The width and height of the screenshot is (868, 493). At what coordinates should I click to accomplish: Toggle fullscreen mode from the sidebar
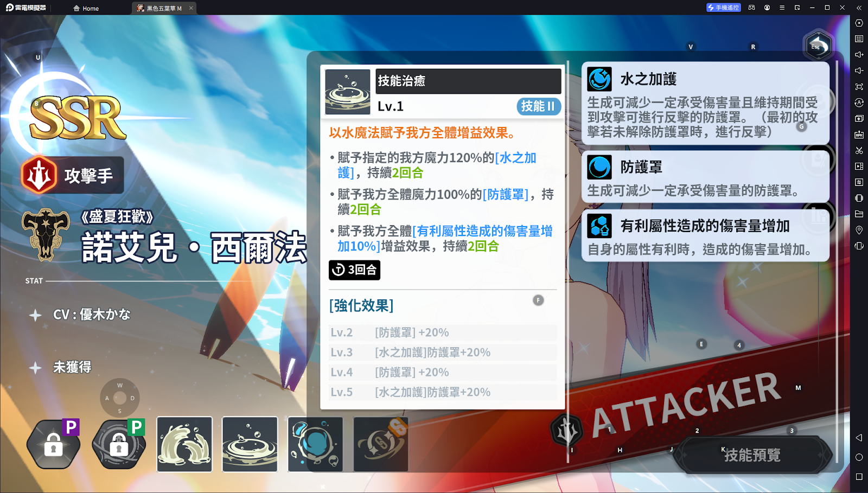coord(859,87)
